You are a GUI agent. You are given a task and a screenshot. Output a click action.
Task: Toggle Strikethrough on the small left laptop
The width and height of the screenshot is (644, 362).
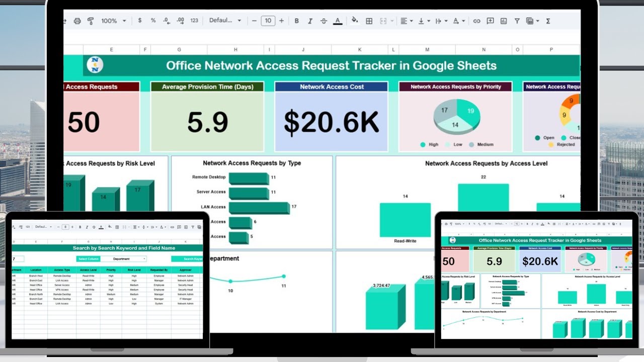coord(94,227)
